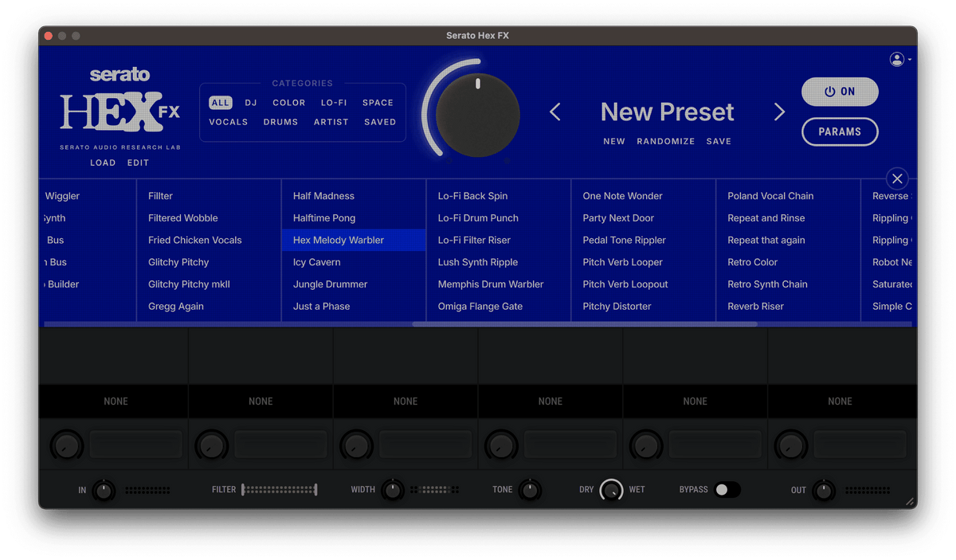956x560 pixels.
Task: Open the PARAMS panel
Action: pyautogui.click(x=840, y=131)
